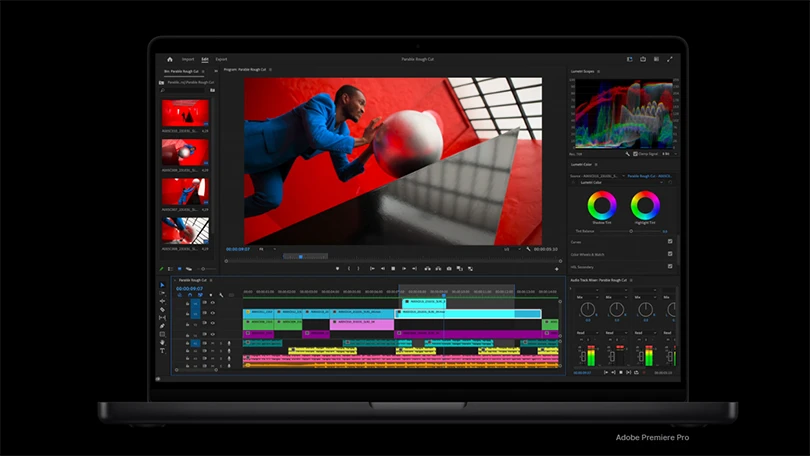Go to the Home screen icon
The height and width of the screenshot is (456, 810).
click(169, 59)
